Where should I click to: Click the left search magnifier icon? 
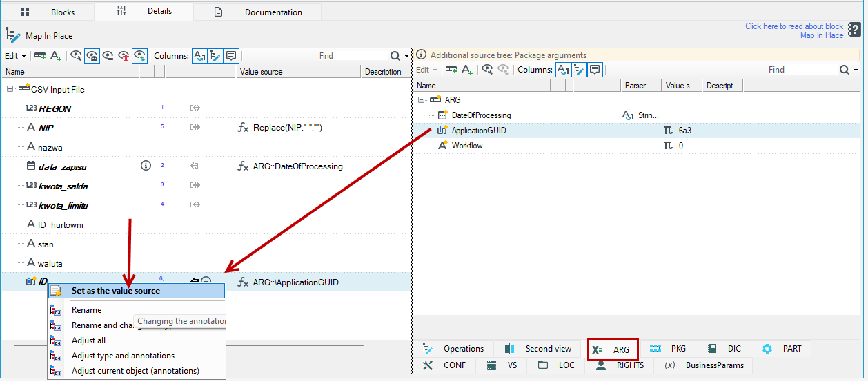click(x=395, y=56)
